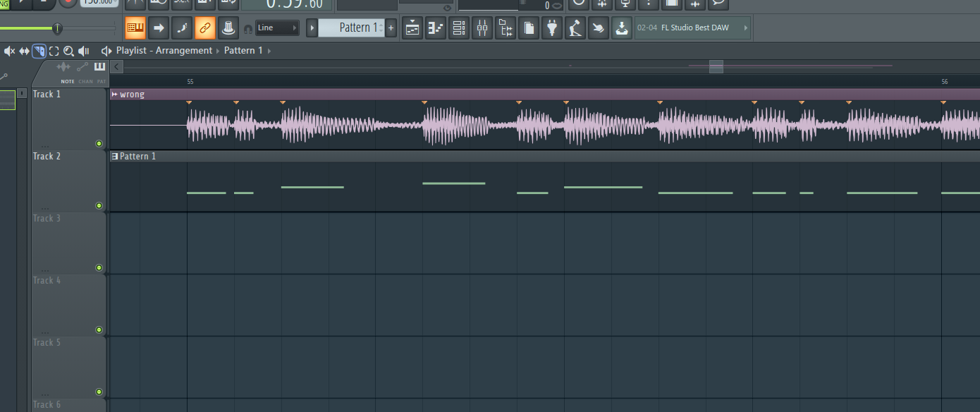Click the master volume slider knob
980x412 pixels.
click(x=57, y=28)
